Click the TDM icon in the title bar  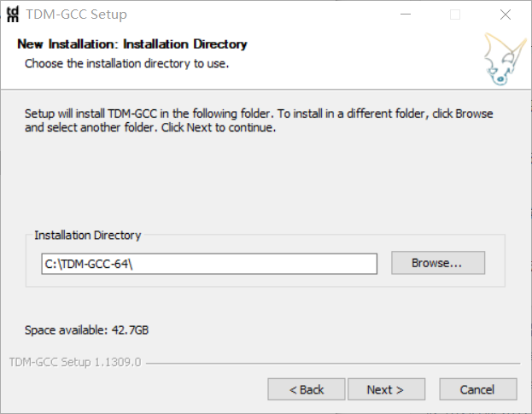pos(13,15)
